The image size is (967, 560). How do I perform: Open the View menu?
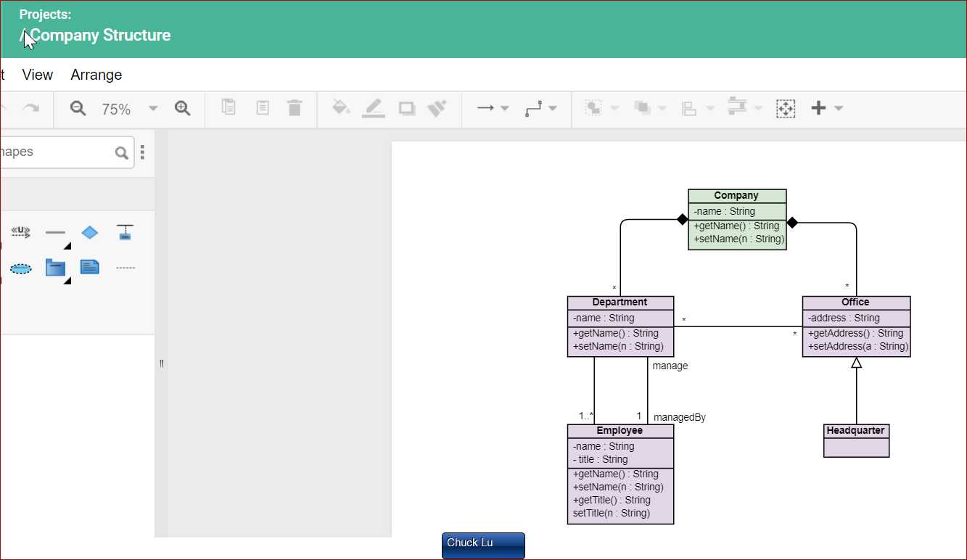[38, 75]
